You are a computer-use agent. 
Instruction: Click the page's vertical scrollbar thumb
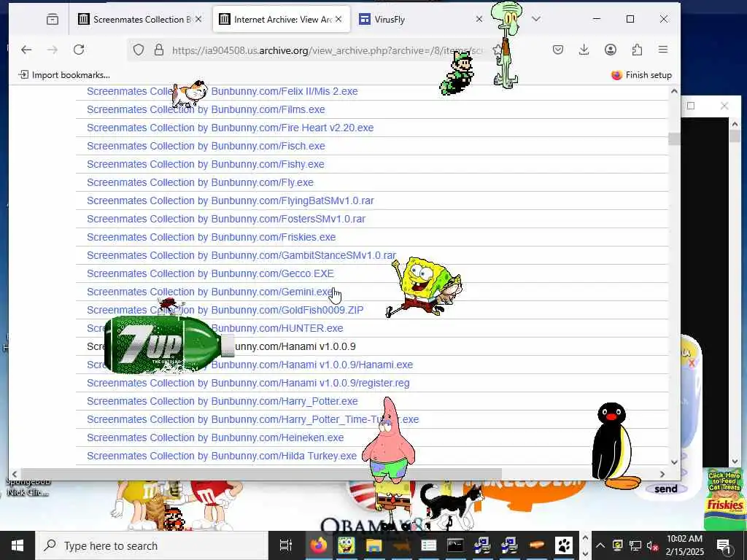pos(674,139)
